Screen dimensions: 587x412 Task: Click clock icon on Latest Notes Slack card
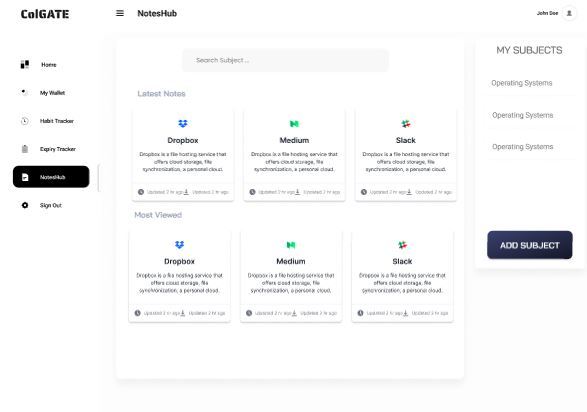[x=364, y=192]
